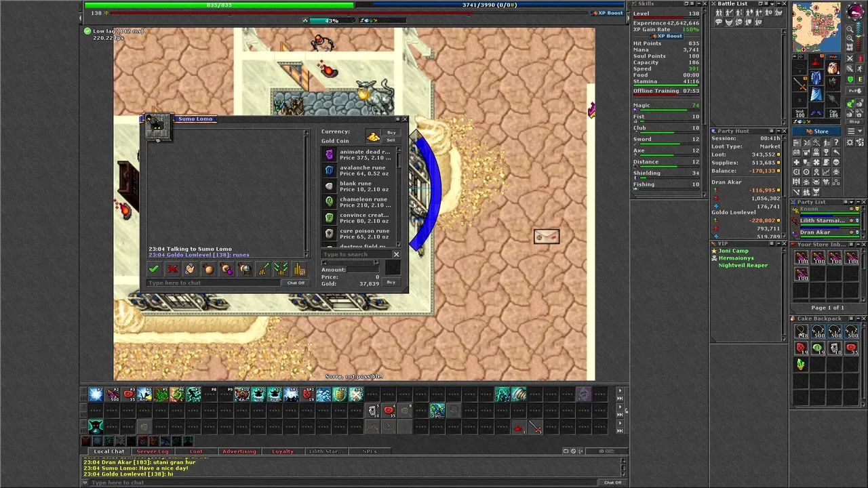Open the Battle List header dropdown arrow

[772, 4]
